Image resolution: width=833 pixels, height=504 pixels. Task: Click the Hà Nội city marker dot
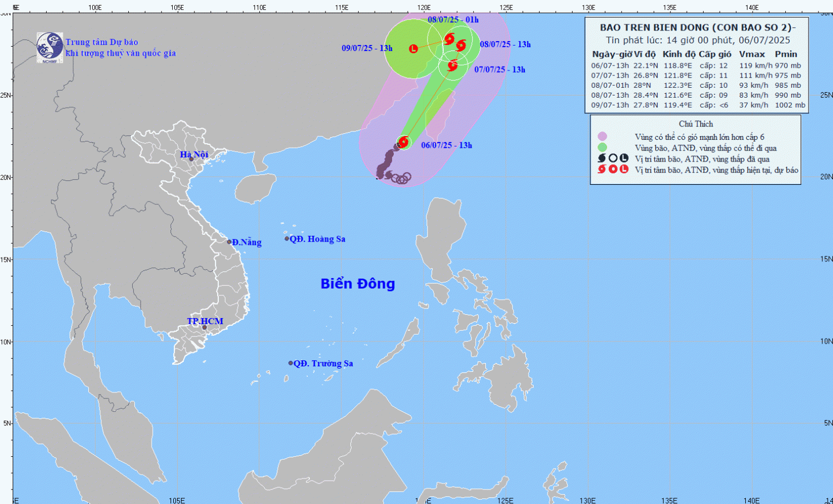pos(192,159)
